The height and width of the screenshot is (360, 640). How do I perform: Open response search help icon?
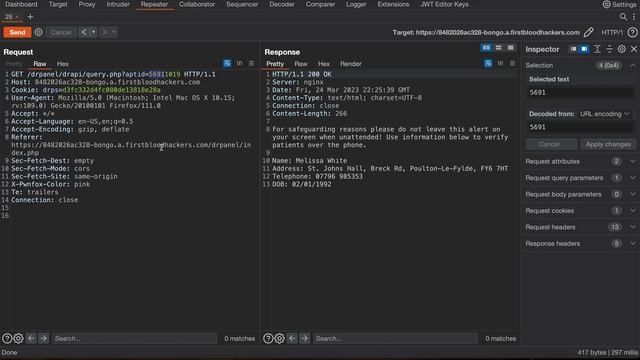[x=268, y=338]
